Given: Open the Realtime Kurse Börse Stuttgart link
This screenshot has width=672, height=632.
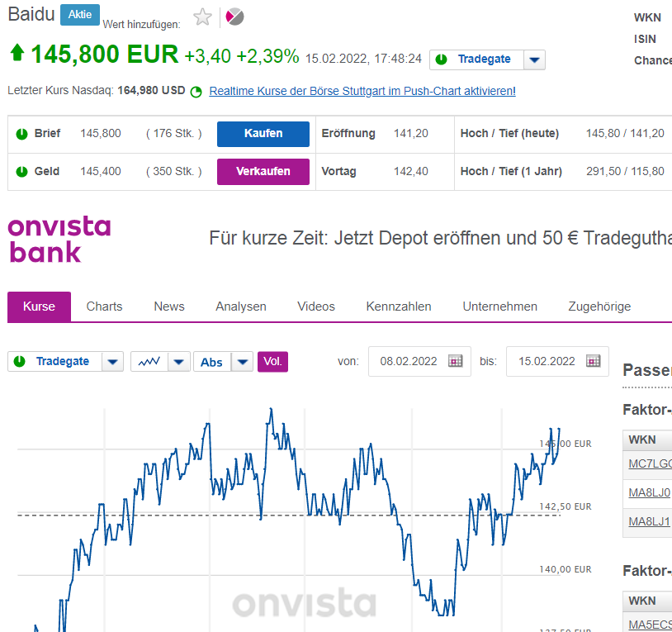Looking at the screenshot, I should 361,91.
